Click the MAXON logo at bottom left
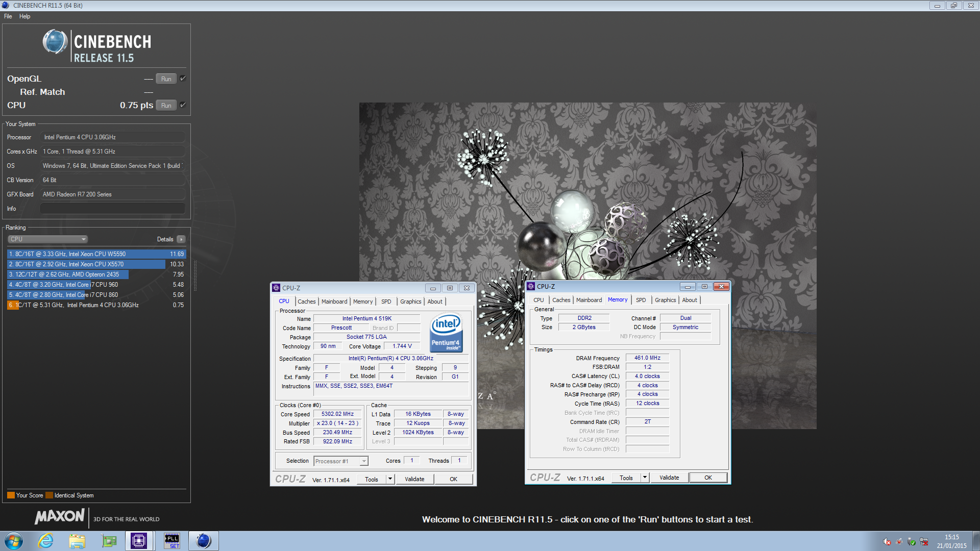 click(x=59, y=517)
